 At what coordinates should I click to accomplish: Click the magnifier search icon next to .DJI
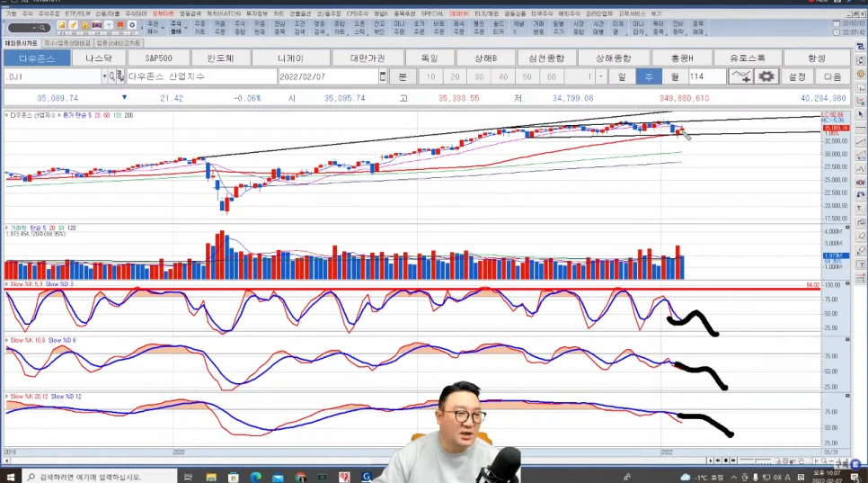pos(111,76)
